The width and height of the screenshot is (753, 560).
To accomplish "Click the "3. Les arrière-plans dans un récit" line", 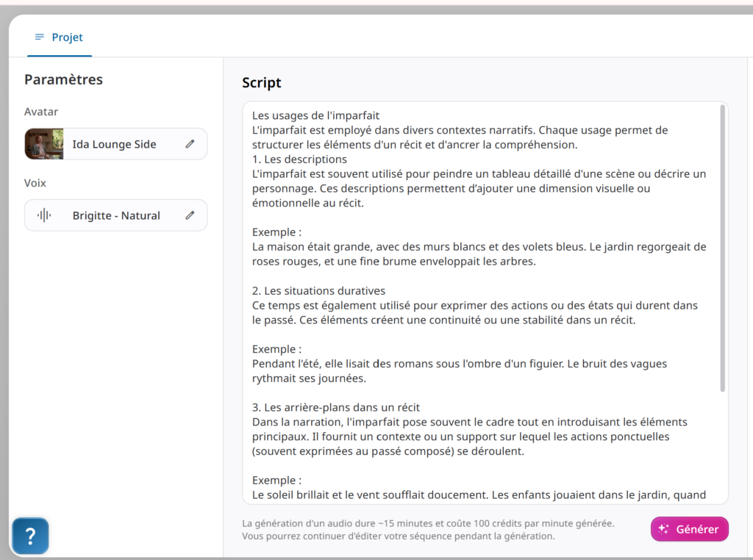I will click(x=336, y=407).
